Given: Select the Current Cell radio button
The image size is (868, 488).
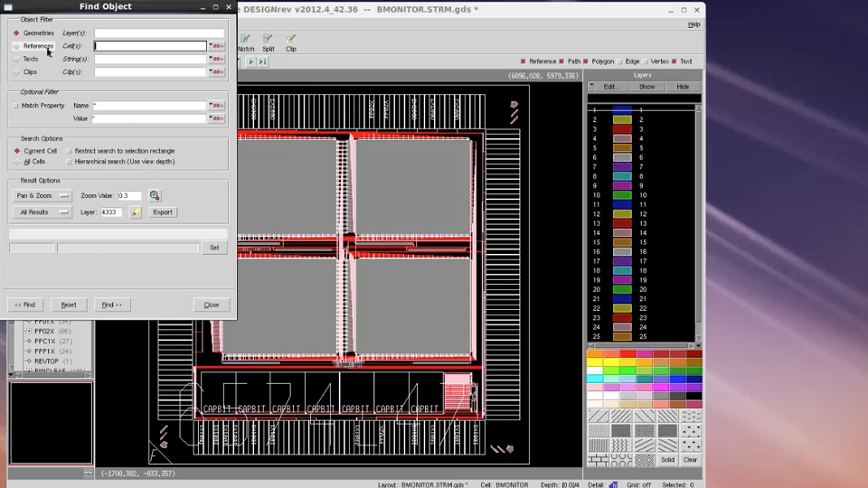Looking at the screenshot, I should (17, 151).
